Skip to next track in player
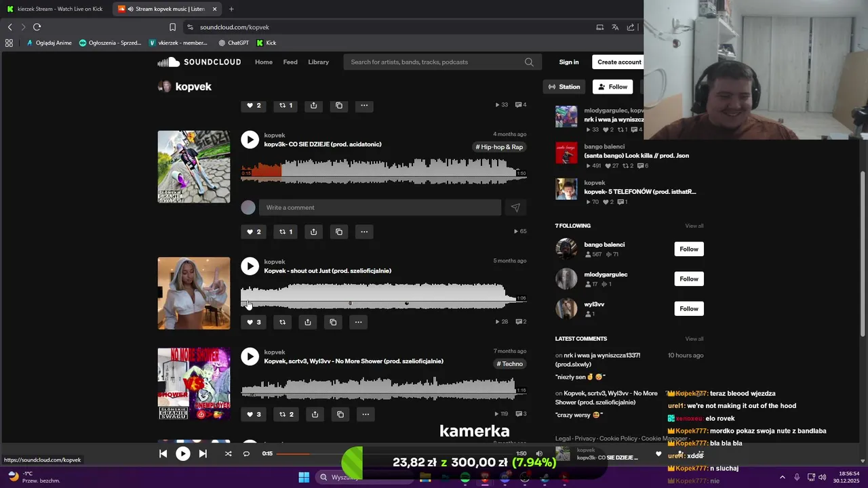Image resolution: width=868 pixels, height=488 pixels. [x=203, y=453]
